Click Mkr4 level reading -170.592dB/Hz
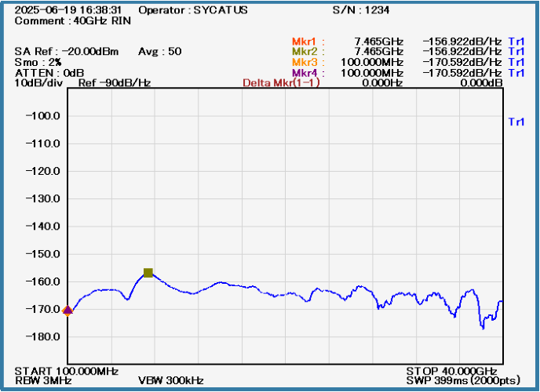Viewport: 540px width, 392px height. [x=462, y=73]
